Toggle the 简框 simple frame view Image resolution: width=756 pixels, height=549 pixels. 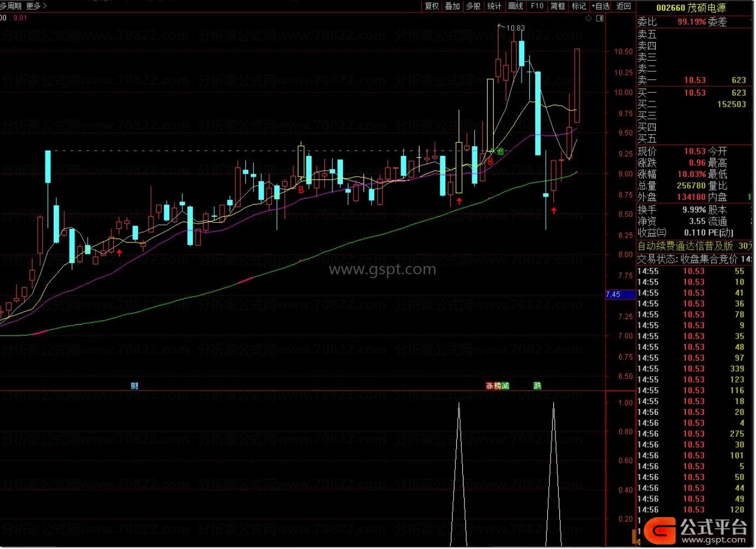click(558, 6)
